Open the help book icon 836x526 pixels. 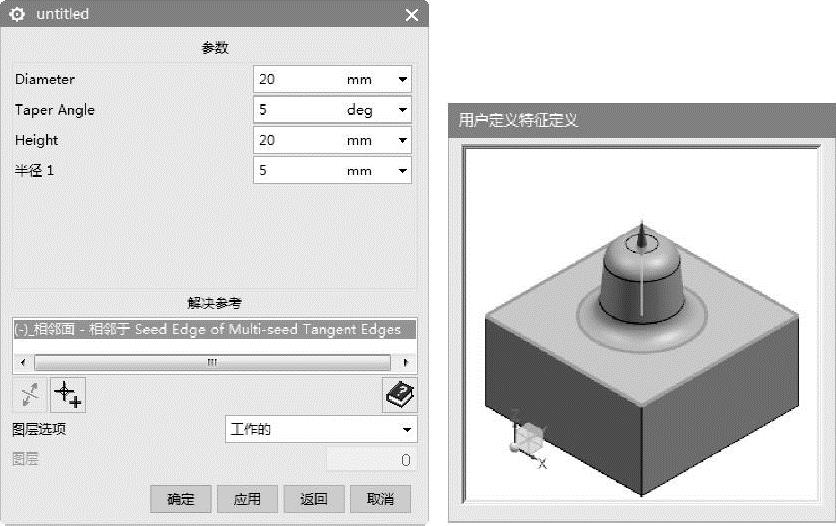click(399, 395)
